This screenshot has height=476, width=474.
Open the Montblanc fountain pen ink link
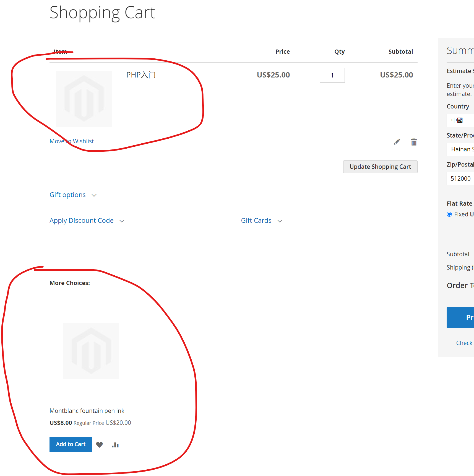point(87,411)
